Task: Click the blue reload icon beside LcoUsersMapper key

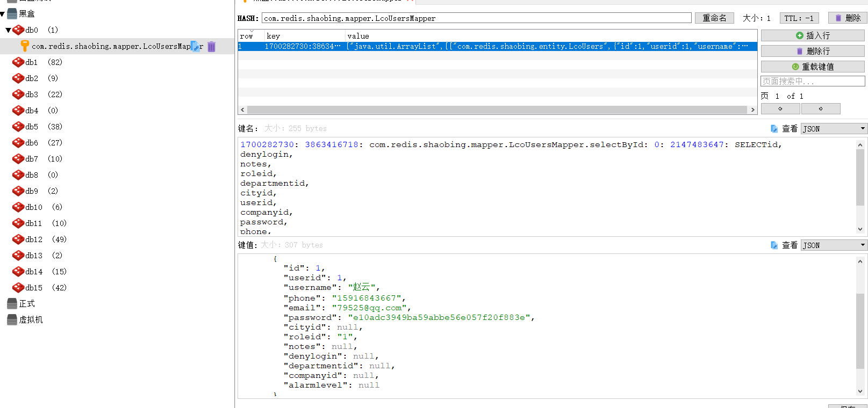Action: 195,47
